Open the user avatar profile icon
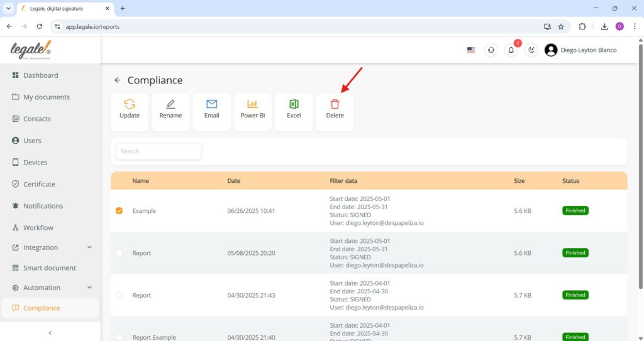 pos(551,50)
